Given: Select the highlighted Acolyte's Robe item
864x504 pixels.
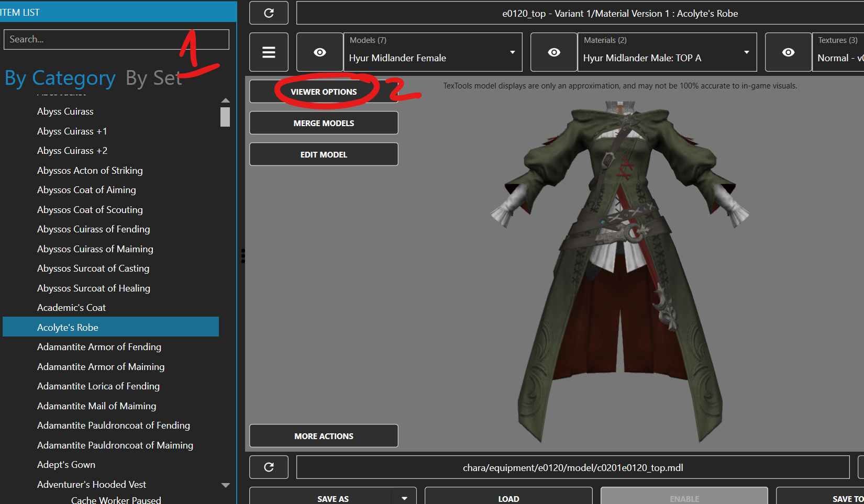Looking at the screenshot, I should click(x=111, y=327).
